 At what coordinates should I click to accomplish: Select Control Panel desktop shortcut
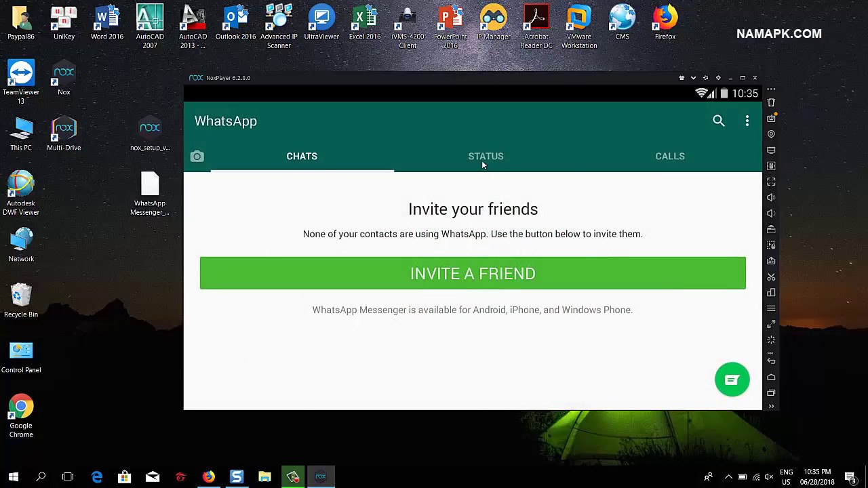pyautogui.click(x=21, y=357)
